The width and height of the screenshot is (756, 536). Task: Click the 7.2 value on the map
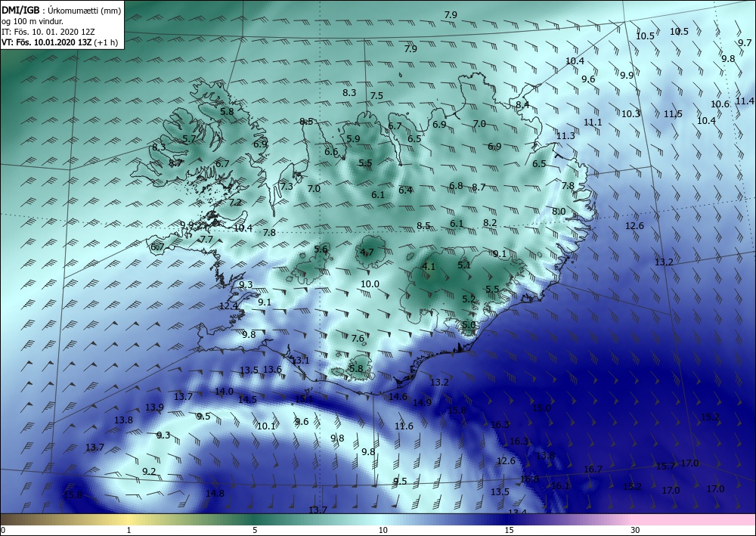pos(235,203)
